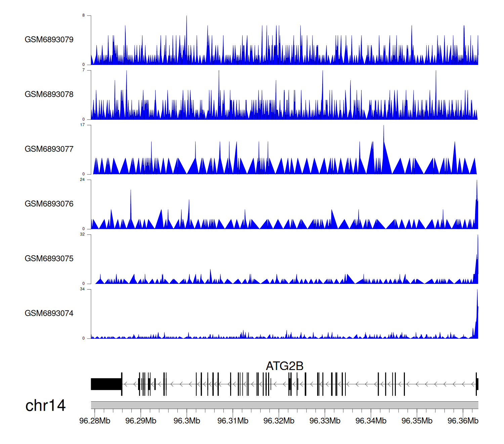The width and height of the screenshot is (504, 444).
Task: Click the y-axis maximum 34 label
Action: click(x=82, y=289)
